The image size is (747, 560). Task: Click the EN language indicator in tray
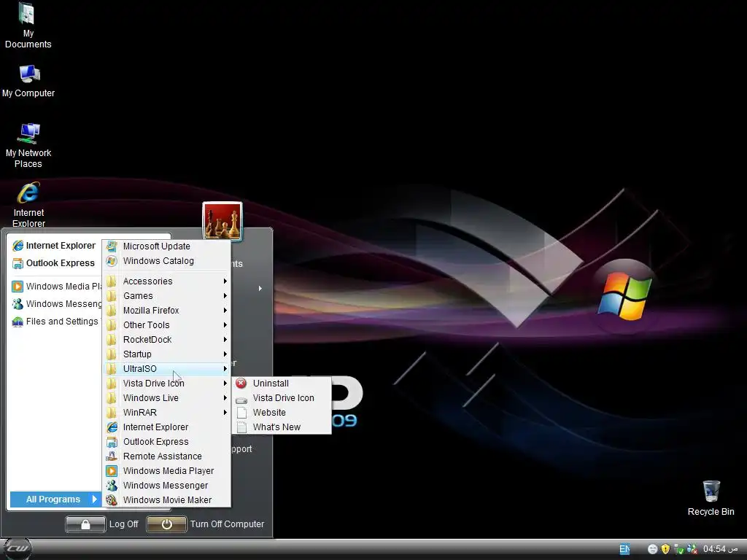click(624, 549)
